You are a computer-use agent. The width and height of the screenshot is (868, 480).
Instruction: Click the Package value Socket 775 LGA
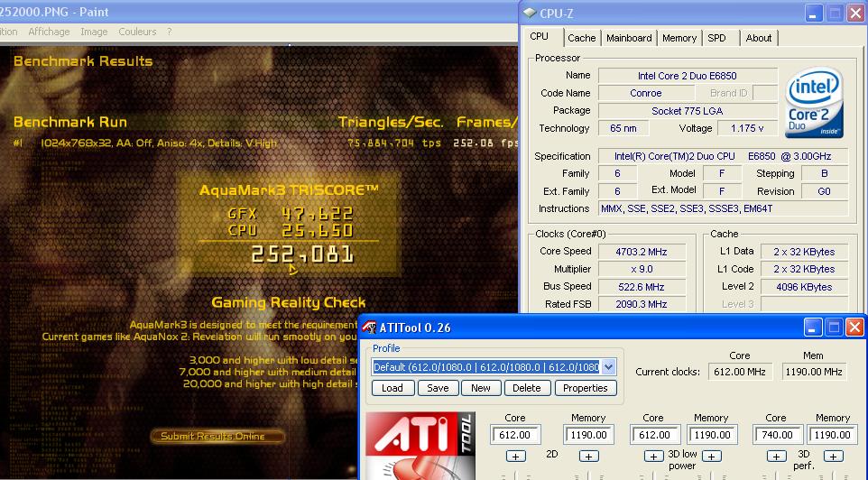pos(688,111)
